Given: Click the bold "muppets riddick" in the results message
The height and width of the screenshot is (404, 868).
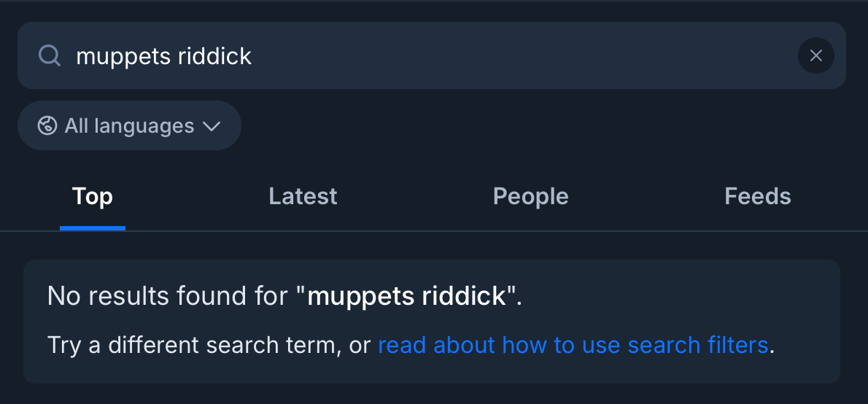Looking at the screenshot, I should coord(406,296).
